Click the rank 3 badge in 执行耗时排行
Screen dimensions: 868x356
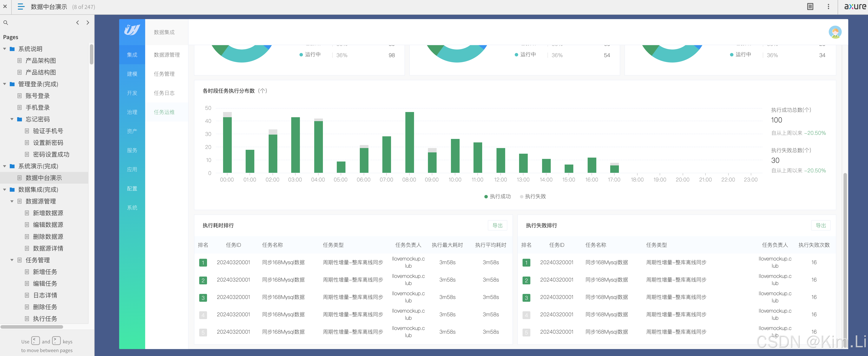click(x=203, y=298)
